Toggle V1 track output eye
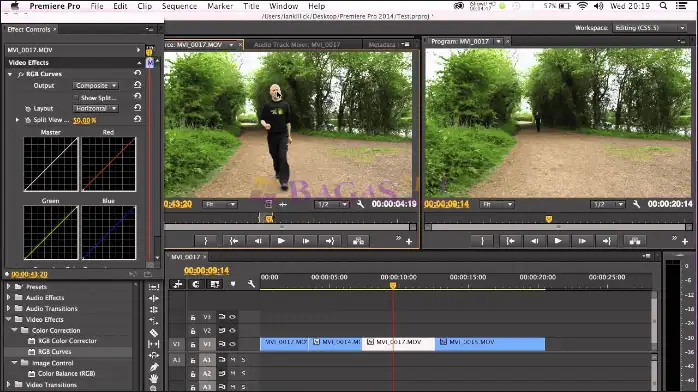This screenshot has height=392, width=698. tap(232, 344)
